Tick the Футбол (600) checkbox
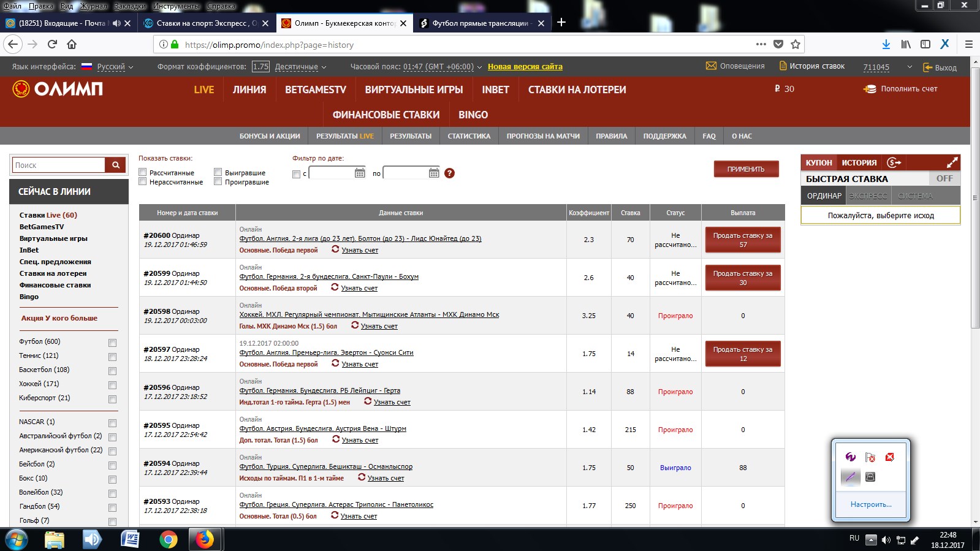 click(x=112, y=343)
